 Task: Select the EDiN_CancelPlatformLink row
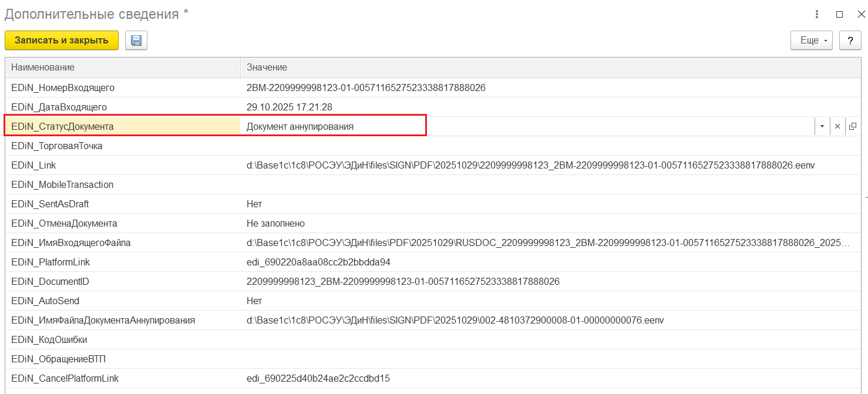pos(65,378)
